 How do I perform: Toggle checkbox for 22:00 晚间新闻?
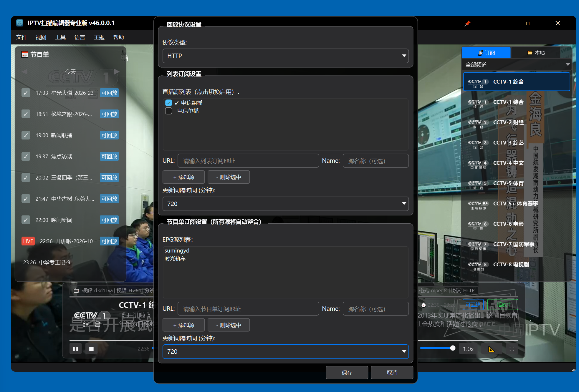pos(26,220)
